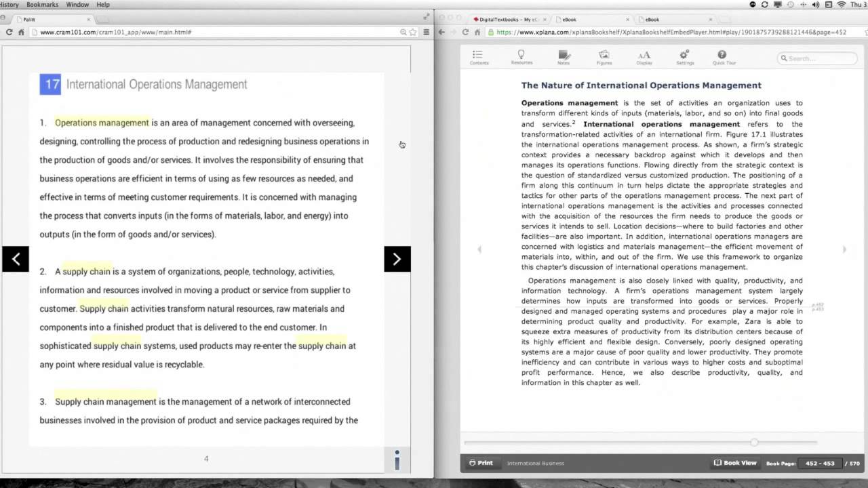Viewport: 868px width, 488px height.
Task: Open the Notes tool
Action: pyautogui.click(x=564, y=58)
